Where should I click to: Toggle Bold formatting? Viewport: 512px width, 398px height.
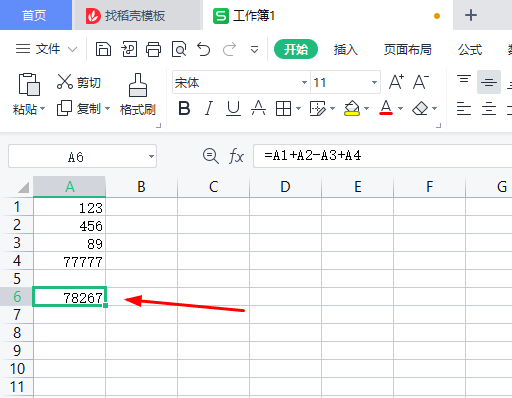tap(184, 108)
